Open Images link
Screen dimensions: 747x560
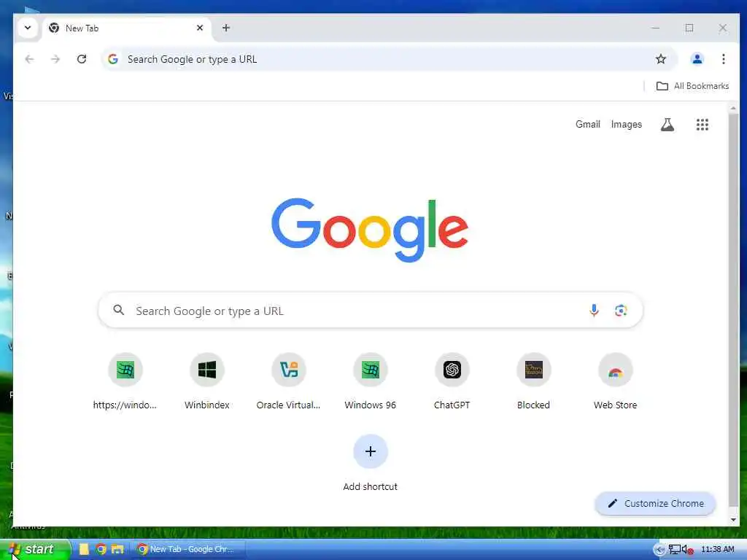(626, 124)
